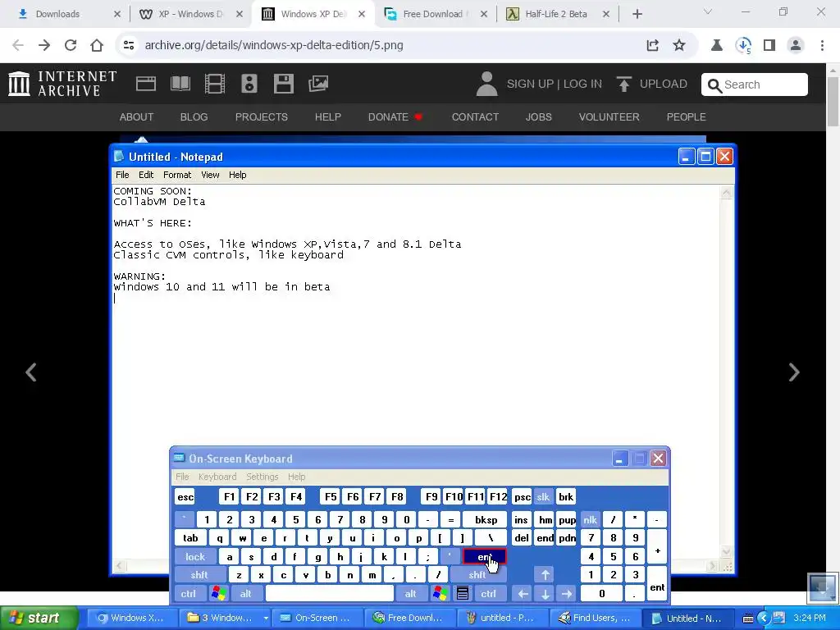This screenshot has height=630, width=840.
Task: Bookmark this page with the star icon
Action: [x=678, y=45]
